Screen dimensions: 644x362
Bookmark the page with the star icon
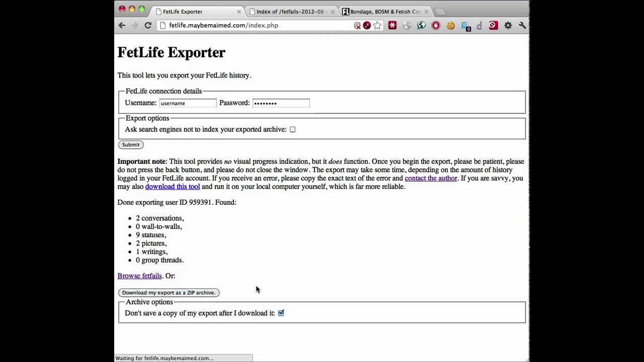coord(377,26)
